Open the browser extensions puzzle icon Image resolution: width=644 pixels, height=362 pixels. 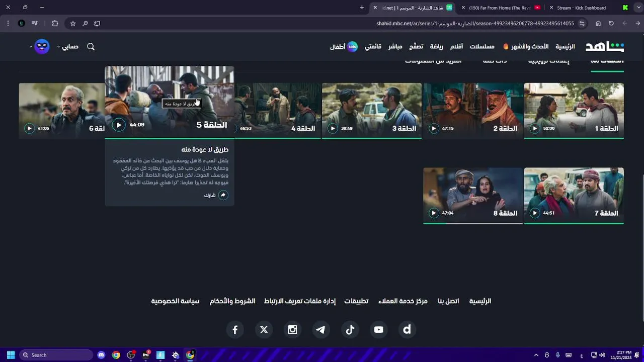click(x=55, y=23)
